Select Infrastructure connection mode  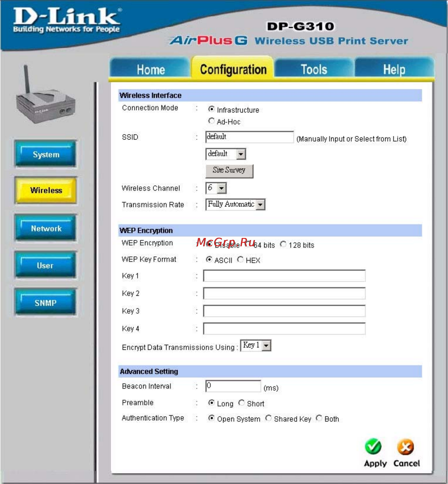(x=211, y=109)
